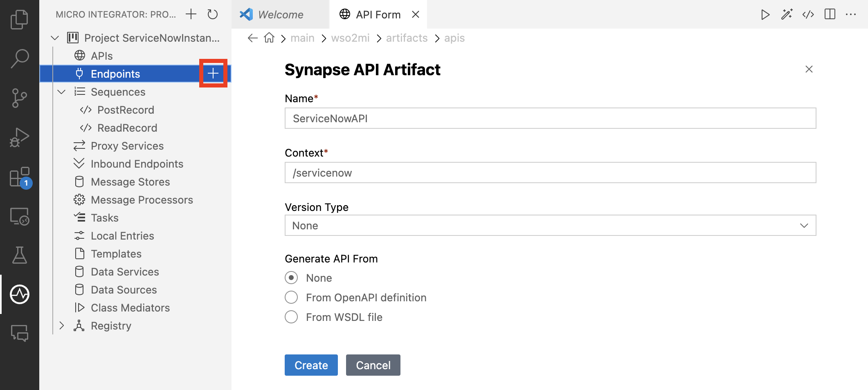Switch to the Welcome tab

click(x=280, y=15)
